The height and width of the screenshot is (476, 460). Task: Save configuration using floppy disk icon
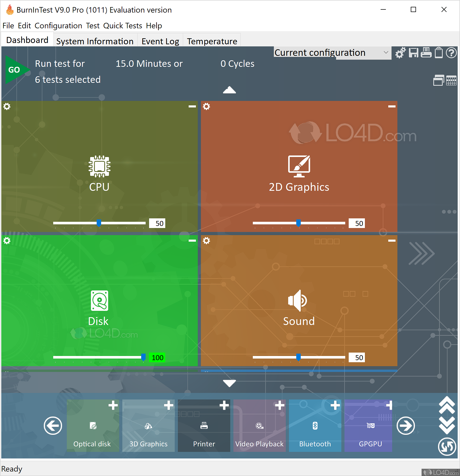(x=414, y=53)
